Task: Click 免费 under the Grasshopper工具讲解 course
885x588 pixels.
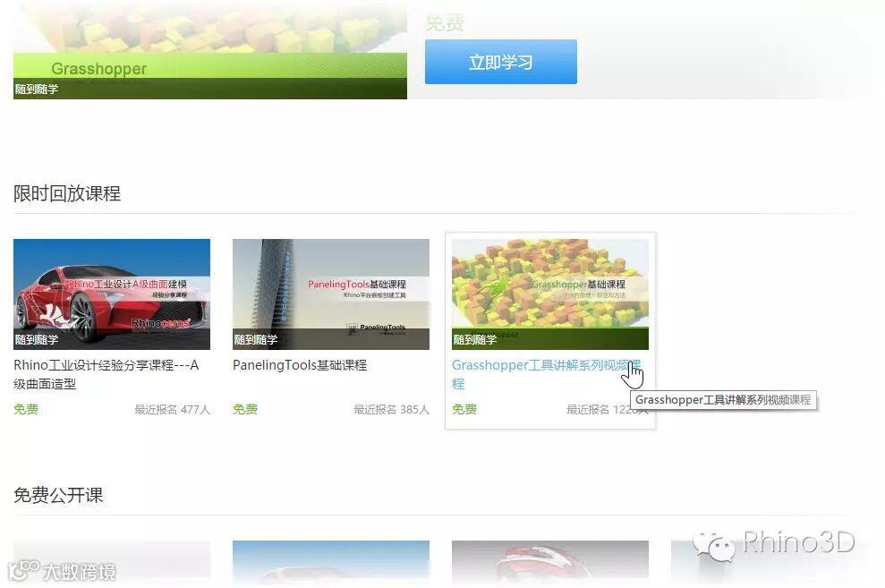Action: coord(464,409)
